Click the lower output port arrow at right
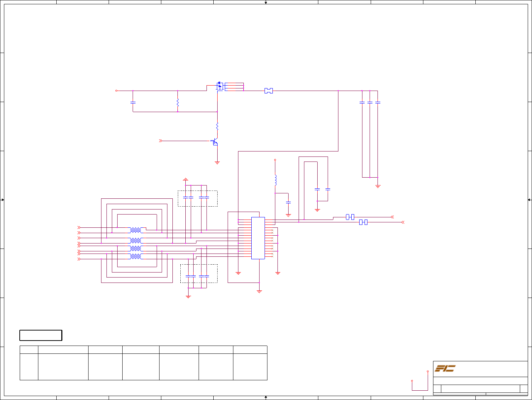 pos(403,222)
